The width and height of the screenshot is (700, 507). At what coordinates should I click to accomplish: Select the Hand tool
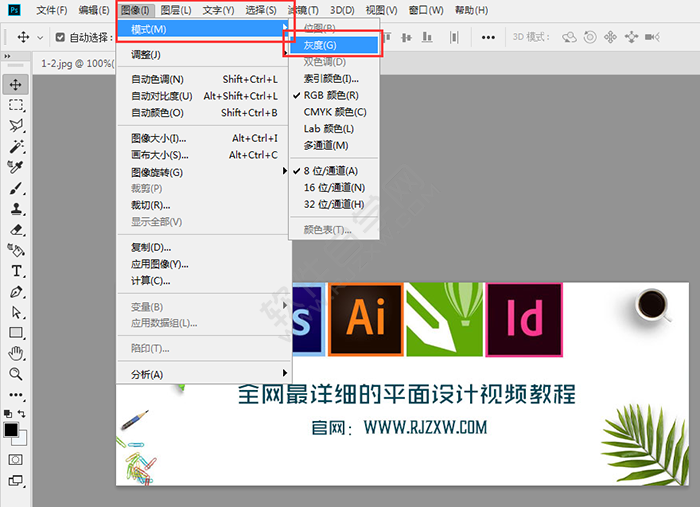(x=16, y=353)
